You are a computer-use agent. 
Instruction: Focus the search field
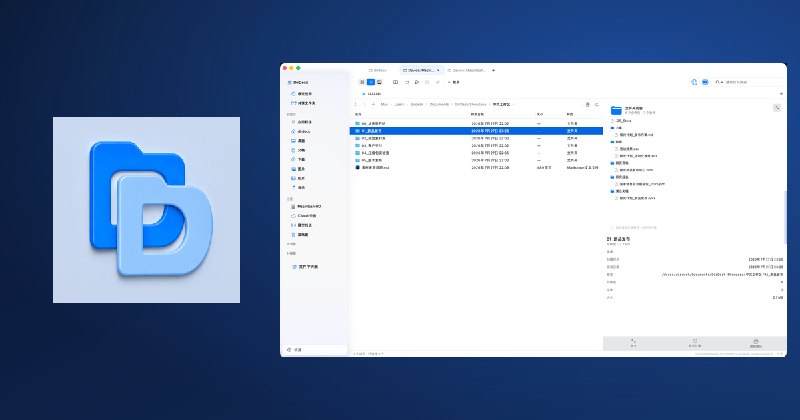(x=749, y=82)
